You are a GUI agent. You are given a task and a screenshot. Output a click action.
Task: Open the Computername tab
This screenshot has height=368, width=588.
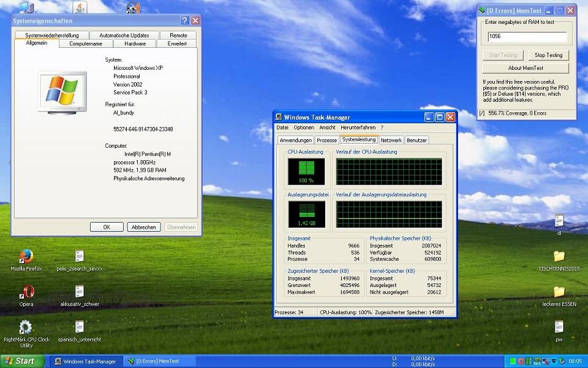[86, 44]
